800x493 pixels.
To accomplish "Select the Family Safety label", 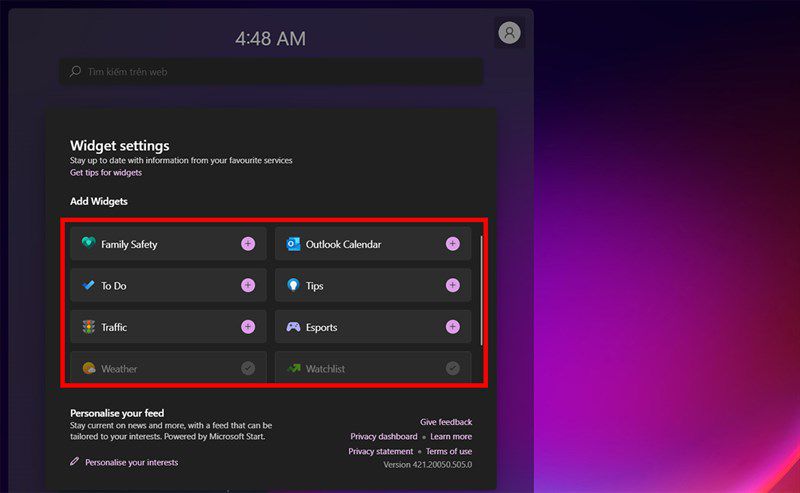I will click(129, 244).
